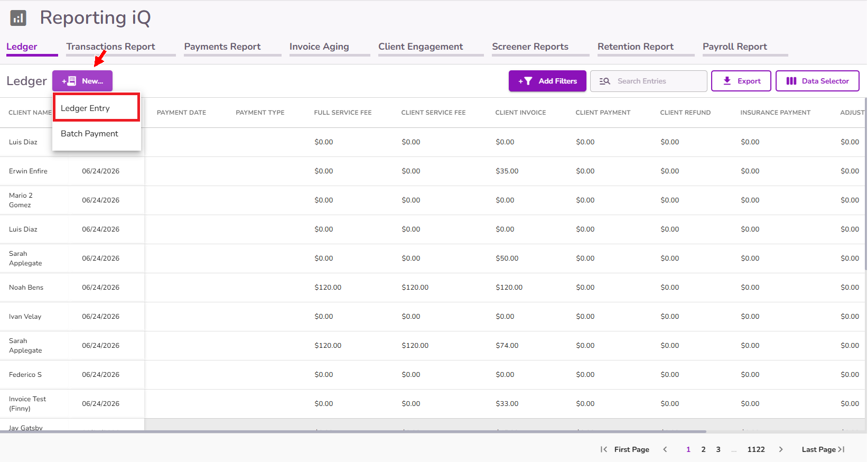Open the New entry dropdown button

tap(82, 81)
